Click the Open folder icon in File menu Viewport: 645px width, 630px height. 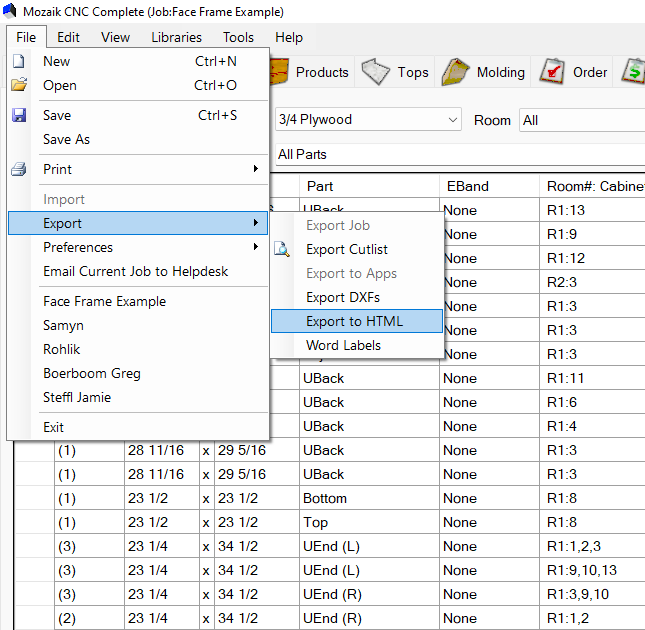click(x=18, y=85)
